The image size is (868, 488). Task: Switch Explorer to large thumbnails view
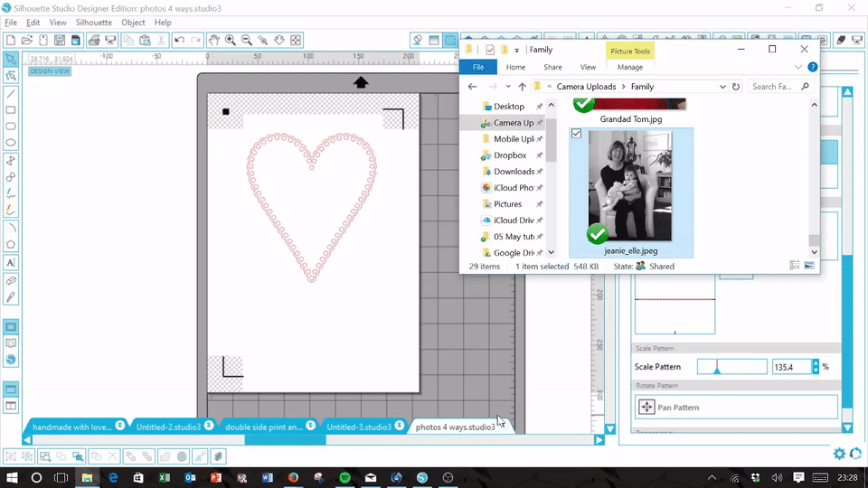(809, 266)
